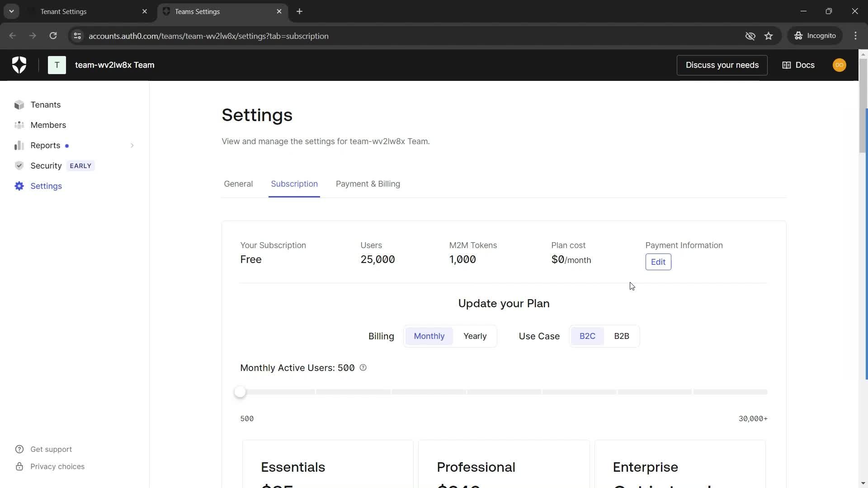Select the Enterprise plan card
The image size is (868, 488).
(680, 464)
